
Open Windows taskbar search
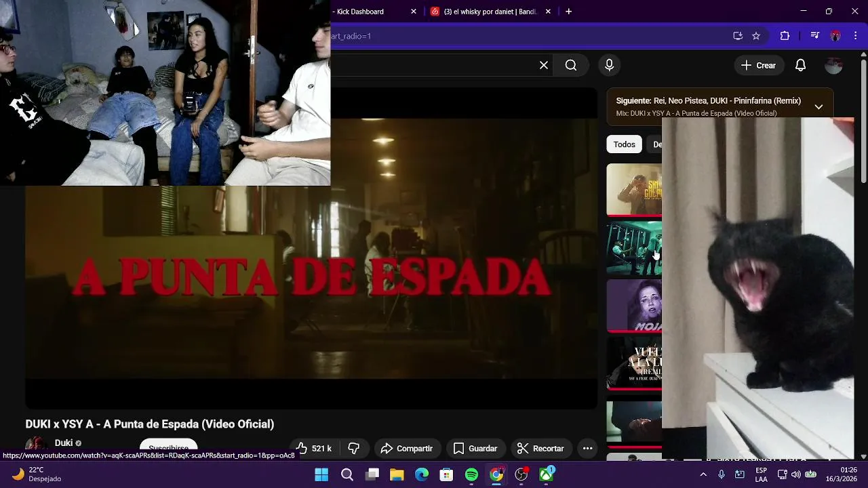click(347, 474)
